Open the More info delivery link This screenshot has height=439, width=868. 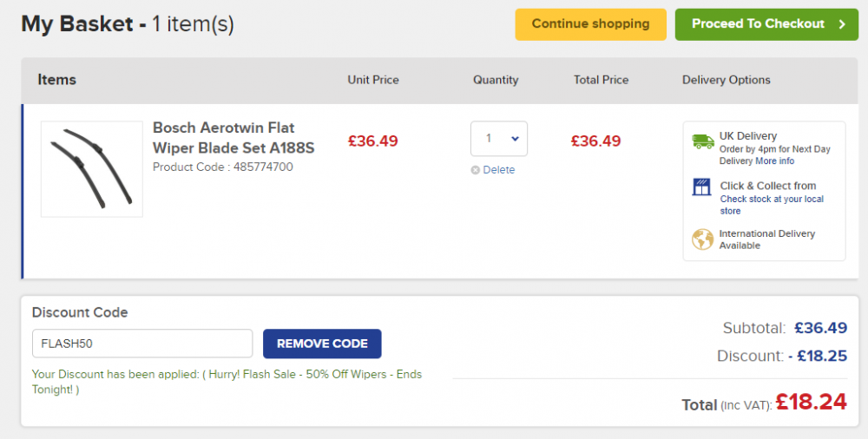click(x=775, y=161)
